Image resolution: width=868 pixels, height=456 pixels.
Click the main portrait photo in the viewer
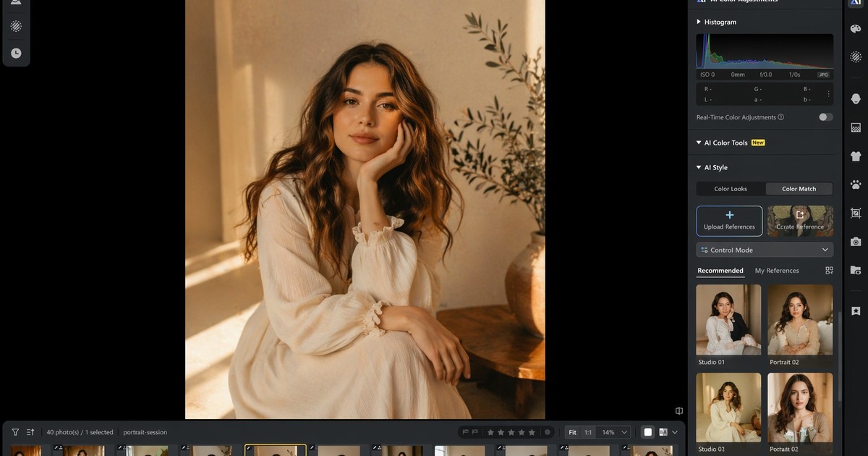[x=365, y=209]
